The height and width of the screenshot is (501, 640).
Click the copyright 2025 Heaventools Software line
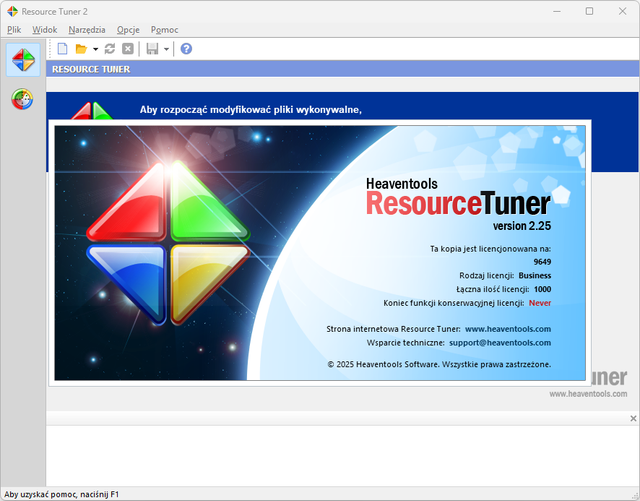439,364
